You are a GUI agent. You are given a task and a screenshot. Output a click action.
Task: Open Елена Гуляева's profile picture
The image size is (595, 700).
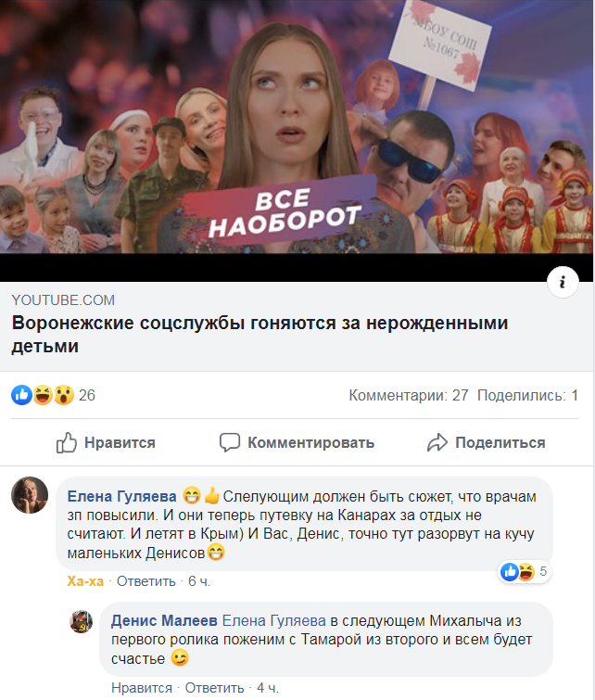coord(30,495)
